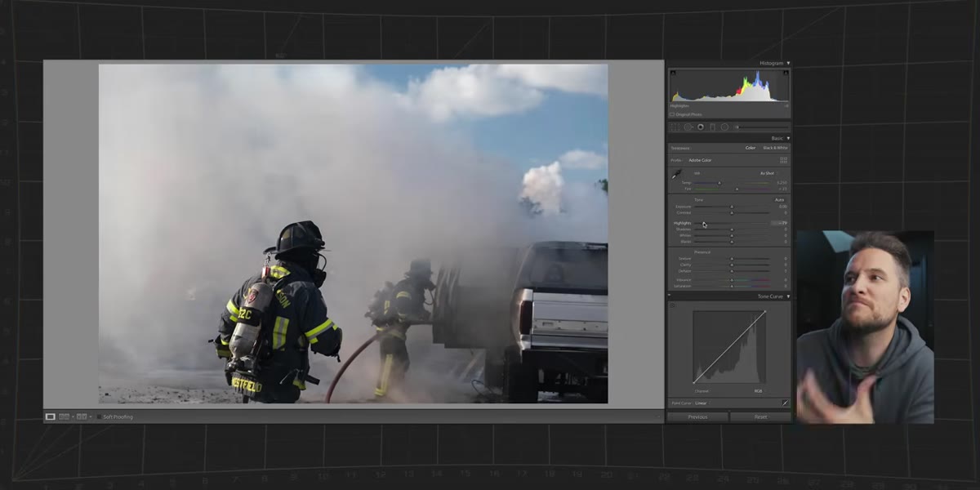Click the Highlights slider handle
The width and height of the screenshot is (980, 490).
(703, 223)
